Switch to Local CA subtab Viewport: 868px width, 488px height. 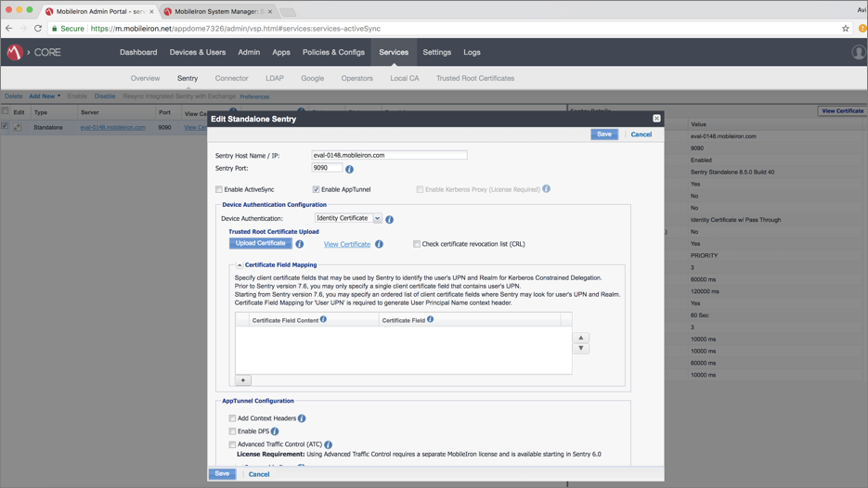(405, 78)
